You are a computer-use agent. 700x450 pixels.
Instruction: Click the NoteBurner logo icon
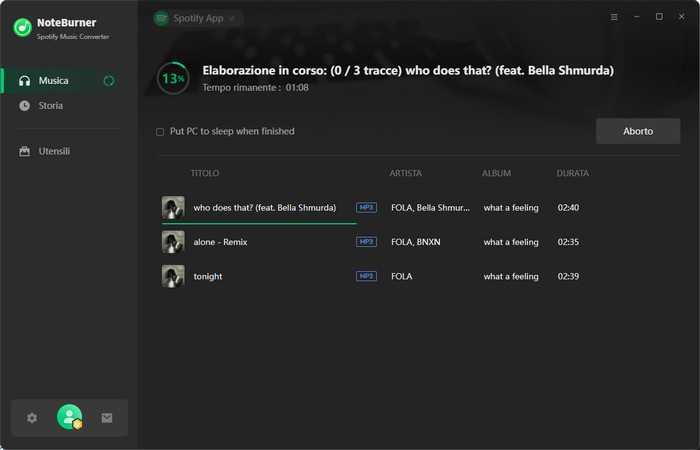(22, 27)
